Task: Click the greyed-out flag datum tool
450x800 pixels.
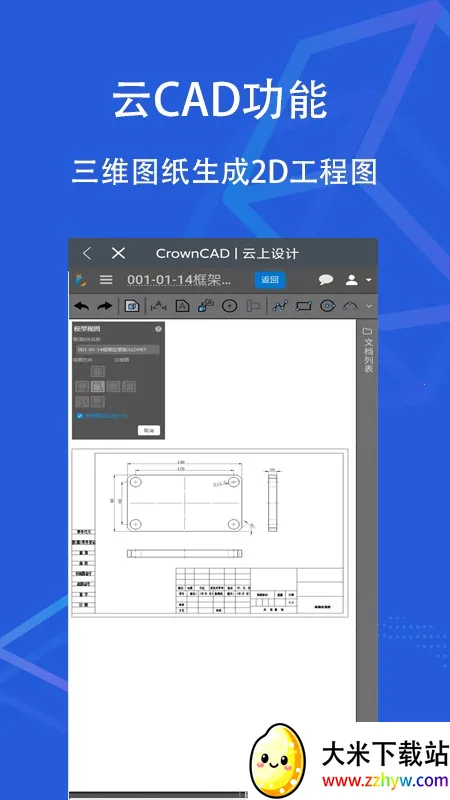Action: (x=254, y=306)
